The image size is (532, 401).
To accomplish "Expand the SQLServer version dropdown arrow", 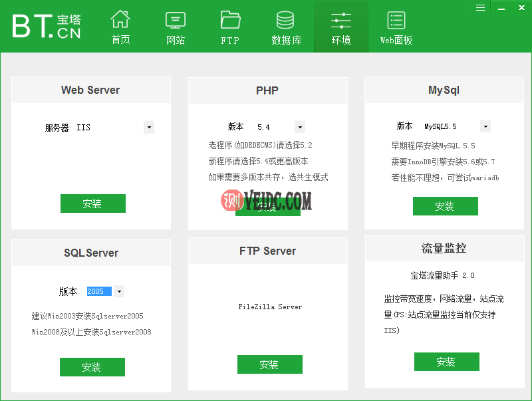I will click(118, 291).
